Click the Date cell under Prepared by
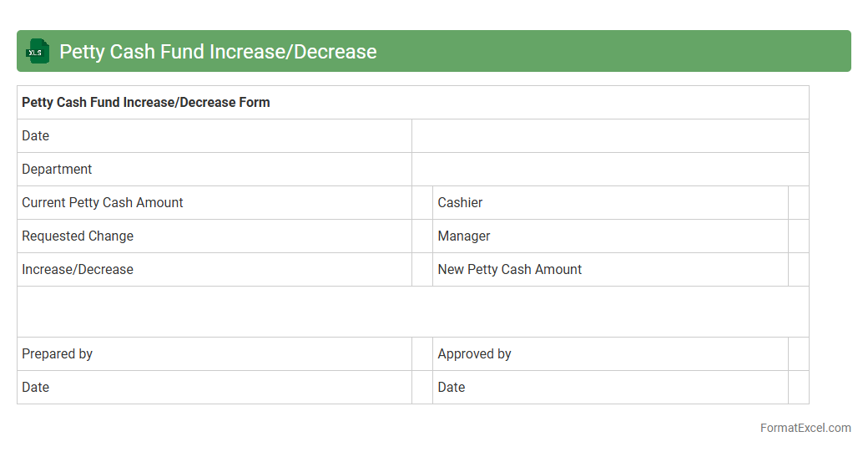 (214, 388)
